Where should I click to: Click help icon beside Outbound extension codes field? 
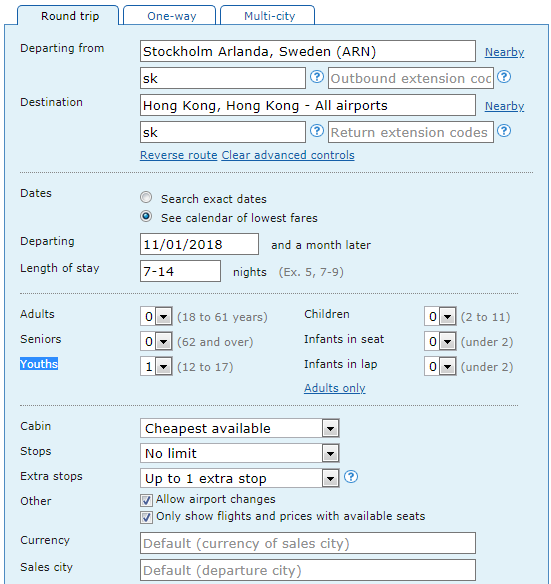tap(504, 77)
